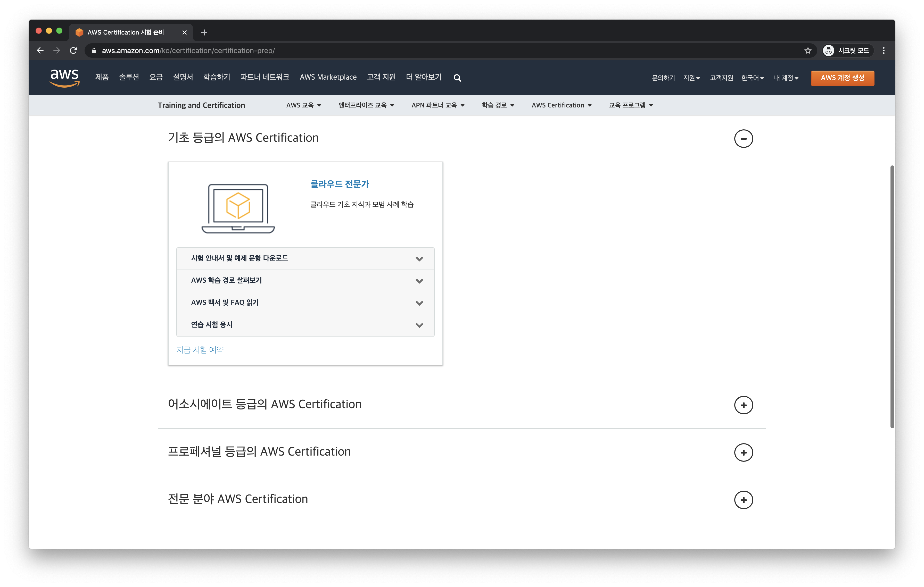Viewport: 924px width, 587px height.
Task: Click the AWS logo in header
Action: pyautogui.click(x=64, y=78)
